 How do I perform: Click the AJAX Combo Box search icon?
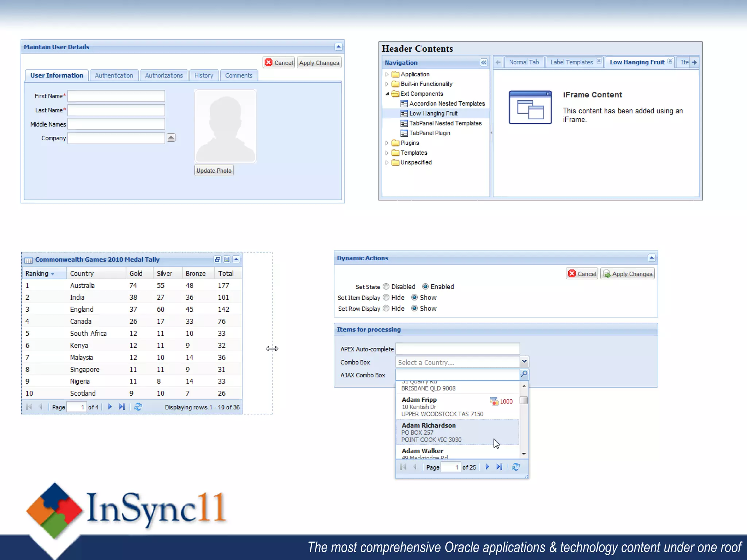pos(524,374)
